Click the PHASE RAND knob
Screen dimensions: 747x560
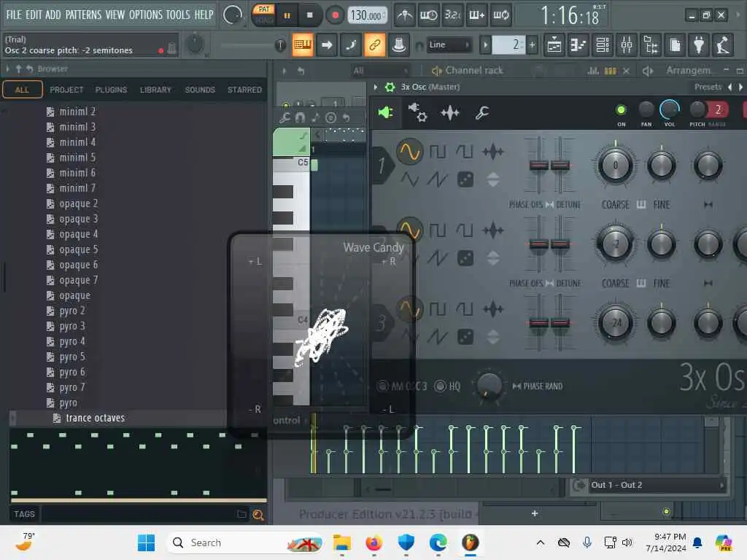tap(489, 385)
